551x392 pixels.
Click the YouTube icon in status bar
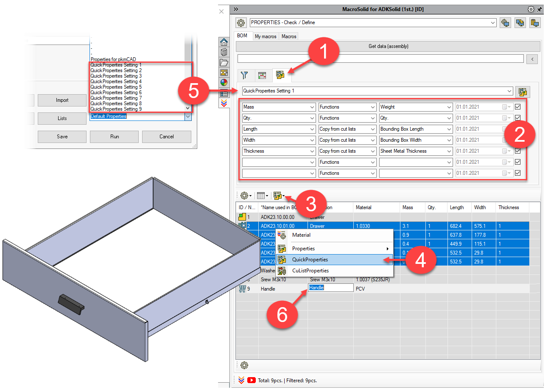pyautogui.click(x=252, y=380)
